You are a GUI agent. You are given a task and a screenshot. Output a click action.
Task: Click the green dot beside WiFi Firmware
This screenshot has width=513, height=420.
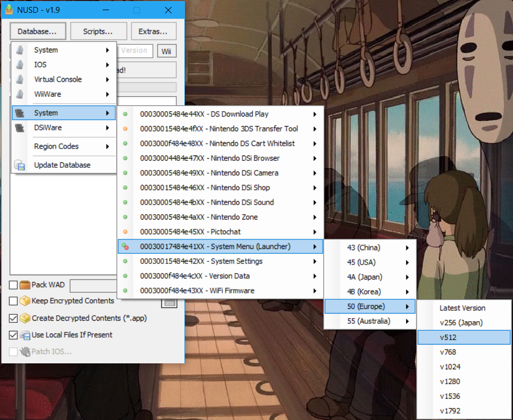pos(125,291)
